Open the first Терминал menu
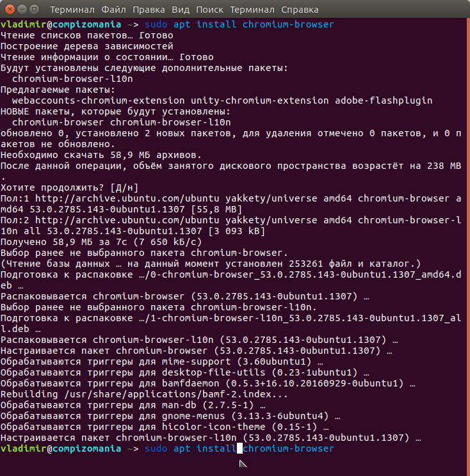This screenshot has height=476, width=470. click(x=72, y=10)
